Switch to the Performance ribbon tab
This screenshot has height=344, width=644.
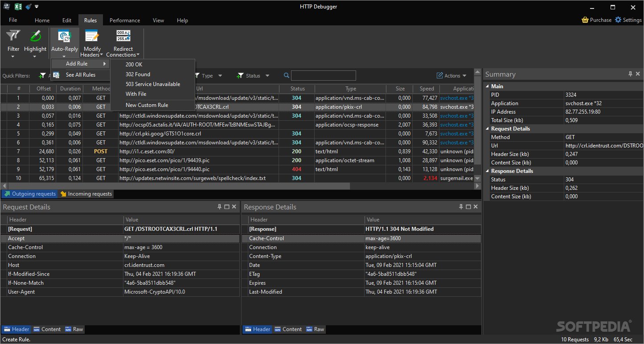click(125, 20)
